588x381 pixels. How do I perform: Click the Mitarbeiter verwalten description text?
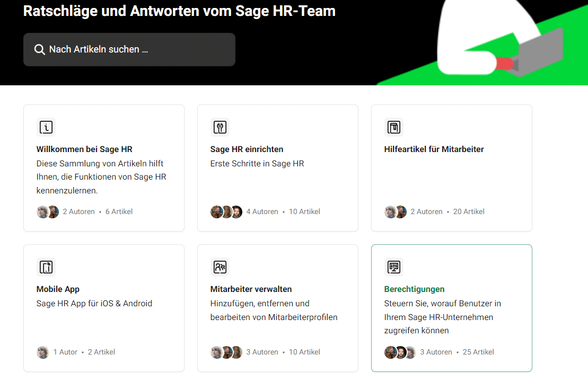coord(274,311)
